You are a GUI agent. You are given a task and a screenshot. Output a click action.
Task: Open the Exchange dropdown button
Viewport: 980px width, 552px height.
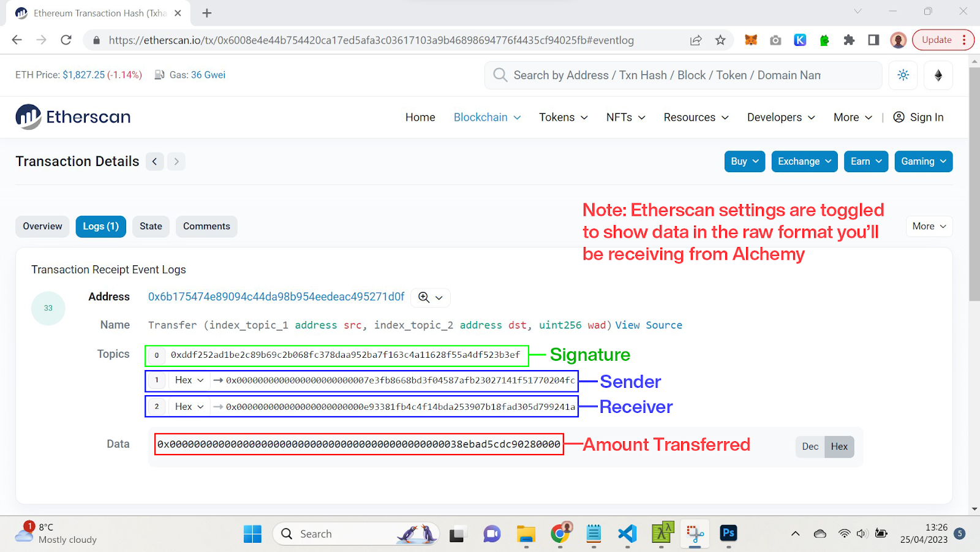click(x=804, y=162)
